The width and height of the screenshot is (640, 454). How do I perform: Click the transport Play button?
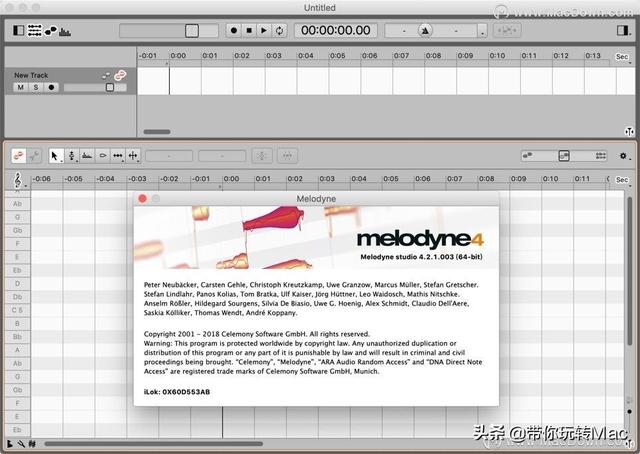[264, 31]
